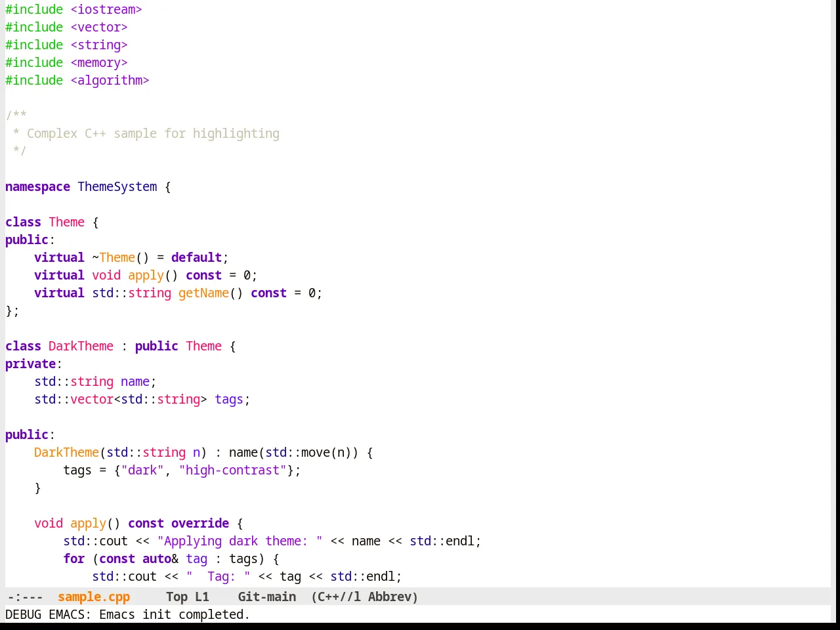The height and width of the screenshot is (630, 840).
Task: Click the 'tags' member in vector declaration
Action: click(x=229, y=399)
